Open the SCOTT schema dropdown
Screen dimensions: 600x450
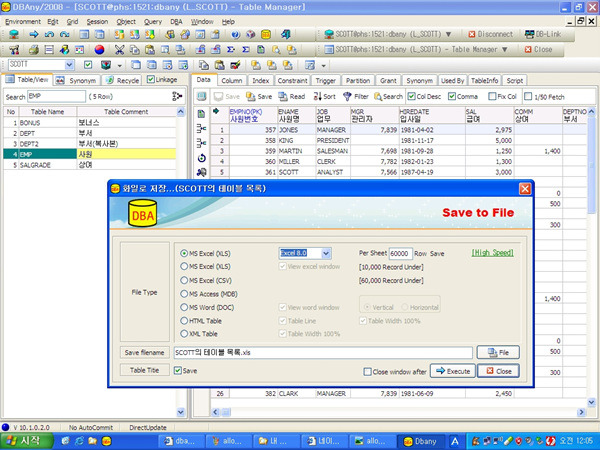(x=69, y=65)
